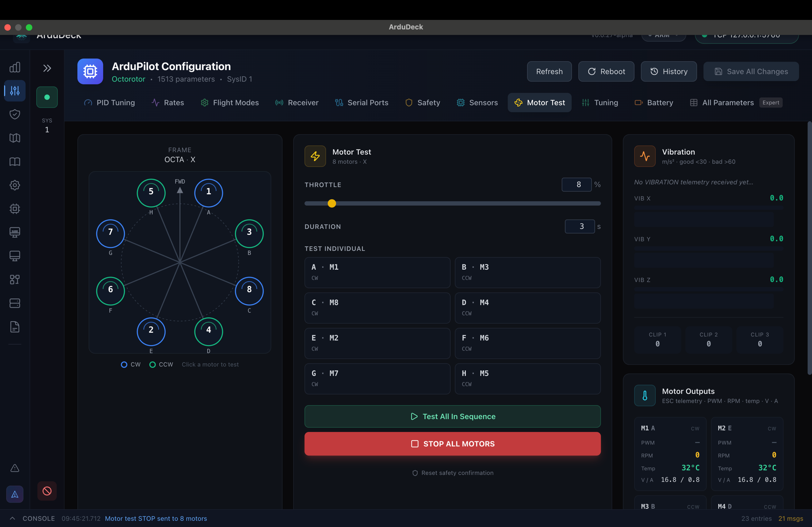The image size is (812, 527).
Task: Switch to the PID Tuning tab
Action: point(109,103)
